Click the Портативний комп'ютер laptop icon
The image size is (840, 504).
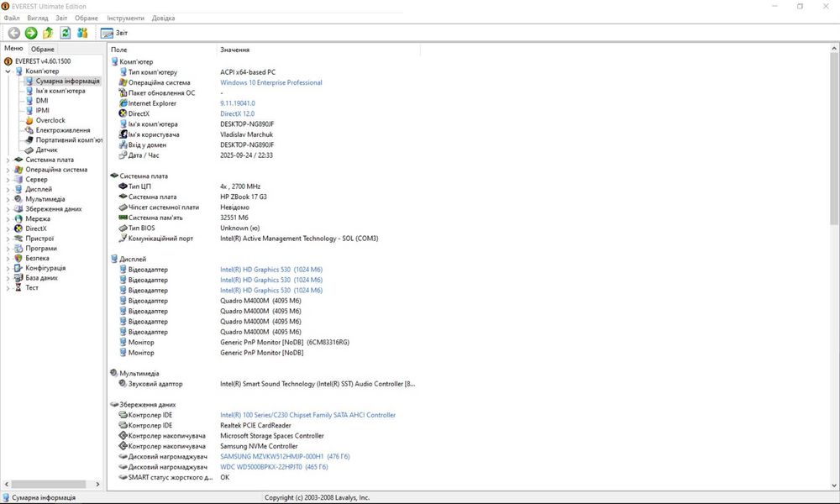29,139
